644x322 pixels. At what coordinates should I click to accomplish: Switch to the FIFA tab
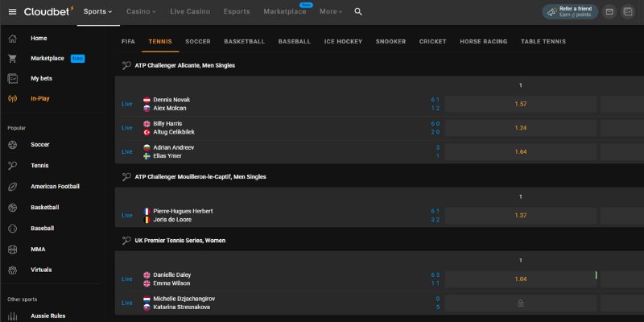128,42
